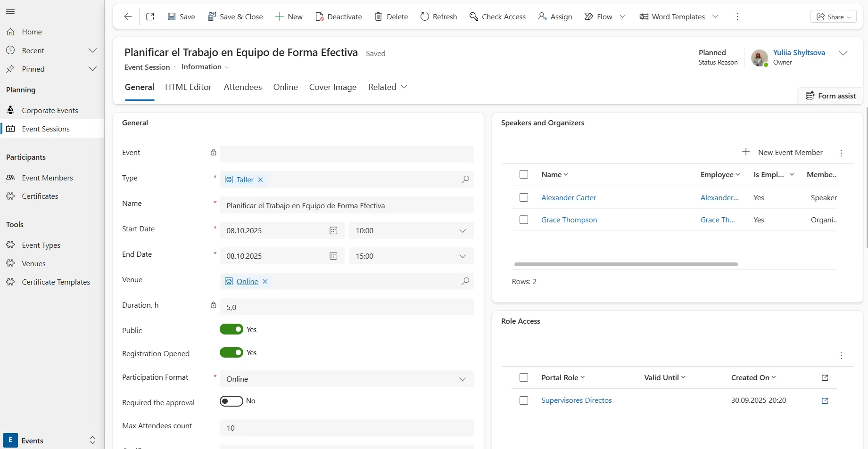Click the horizontal scrollbar in Speakers grid
The height and width of the screenshot is (449, 868).
coord(626,264)
